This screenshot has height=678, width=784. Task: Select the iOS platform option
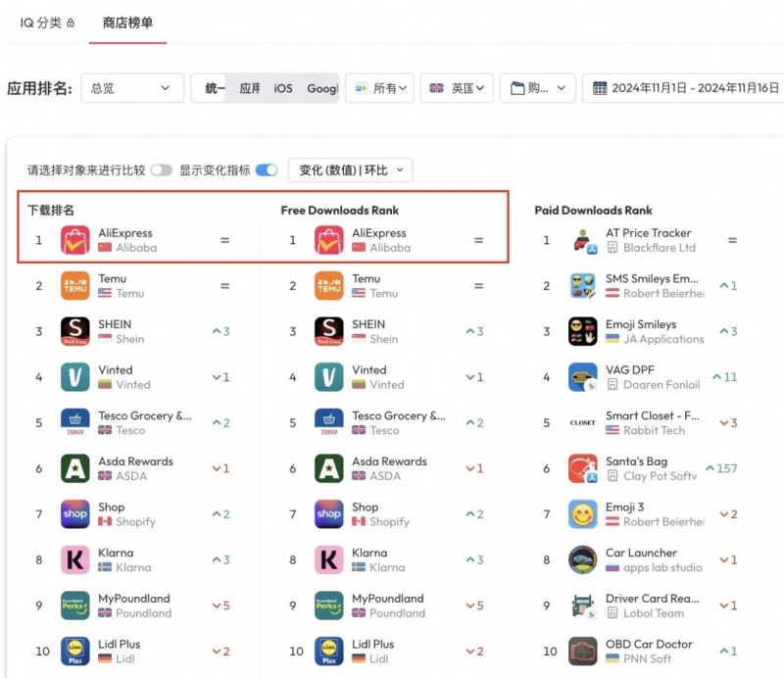[283, 88]
